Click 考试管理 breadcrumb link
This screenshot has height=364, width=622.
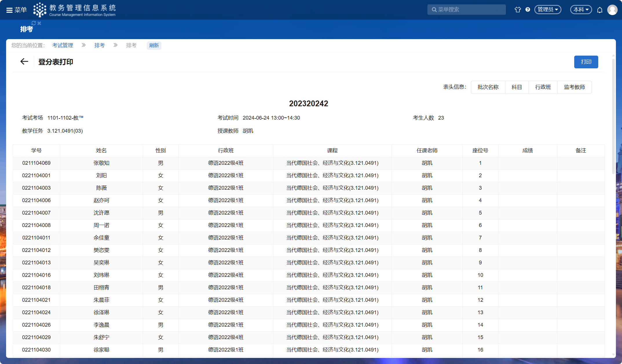tap(63, 45)
